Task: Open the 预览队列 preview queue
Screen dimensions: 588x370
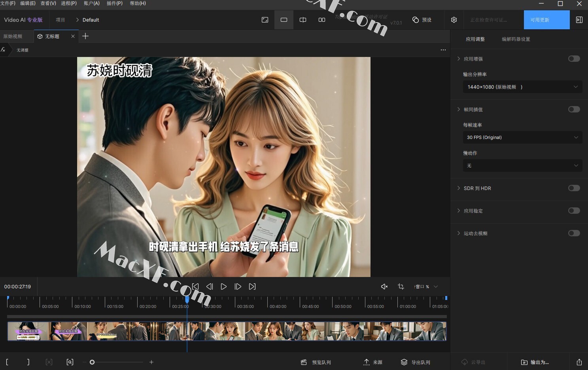Action: click(x=316, y=362)
